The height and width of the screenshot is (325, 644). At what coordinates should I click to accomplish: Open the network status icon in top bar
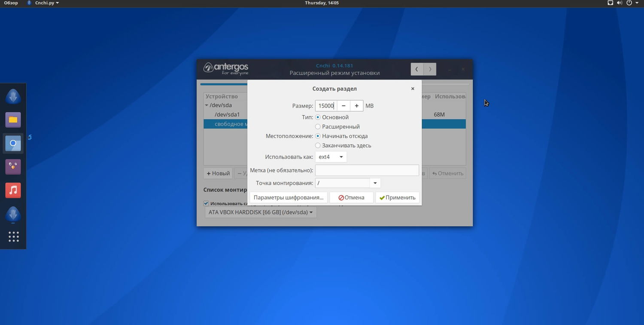point(610,3)
